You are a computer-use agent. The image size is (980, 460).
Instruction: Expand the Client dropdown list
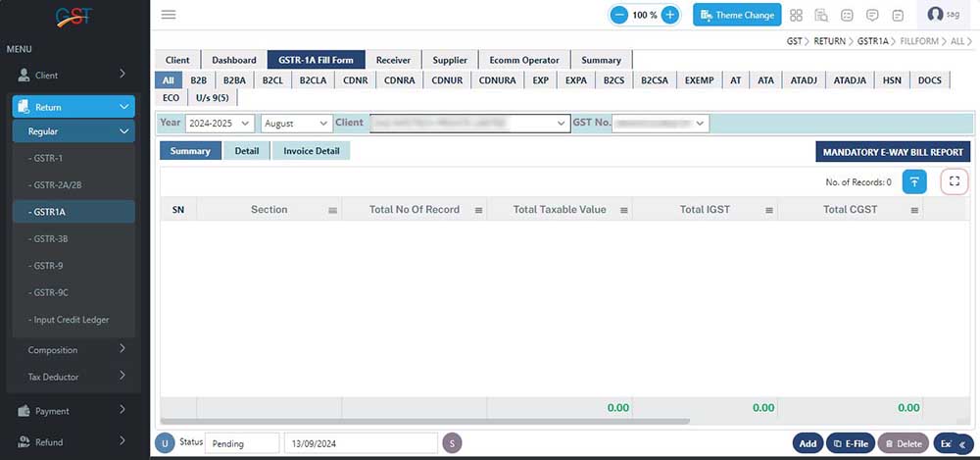(x=562, y=123)
